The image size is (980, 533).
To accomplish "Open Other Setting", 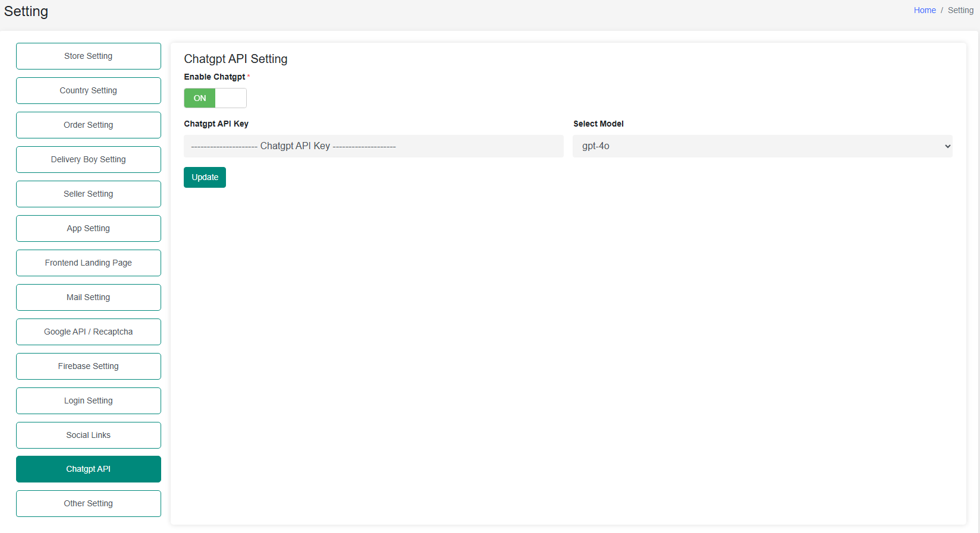I will (89, 503).
